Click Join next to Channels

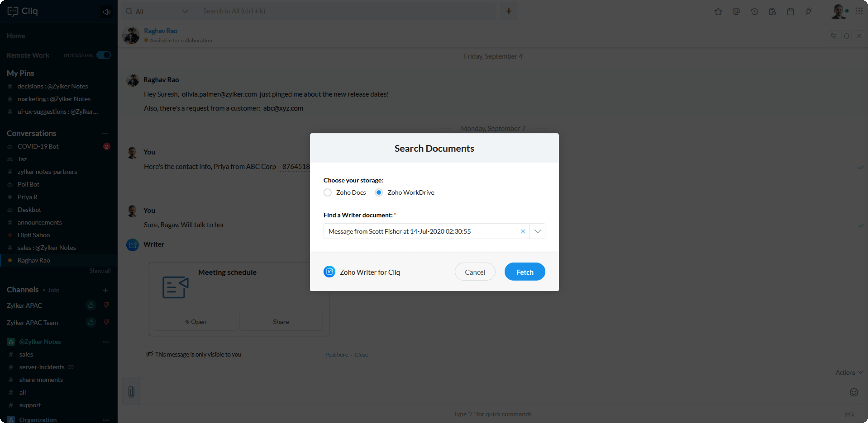tap(53, 290)
